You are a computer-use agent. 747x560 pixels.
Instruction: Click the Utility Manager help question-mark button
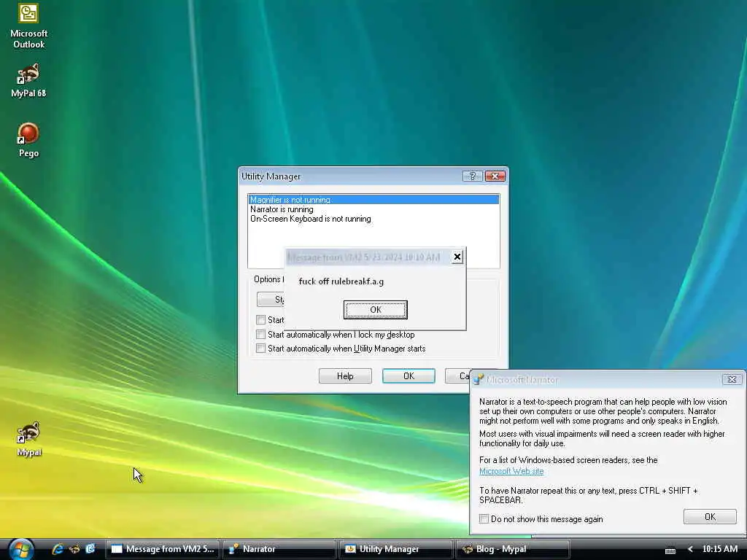click(x=473, y=176)
